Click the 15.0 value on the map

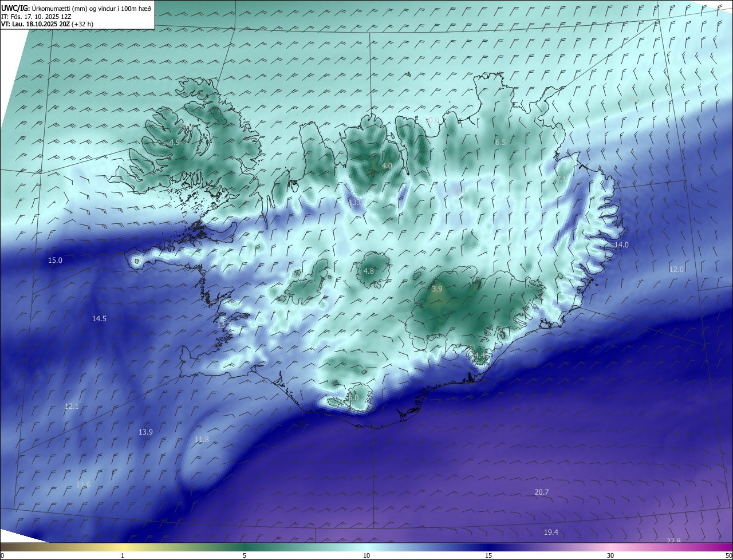pos(55,260)
